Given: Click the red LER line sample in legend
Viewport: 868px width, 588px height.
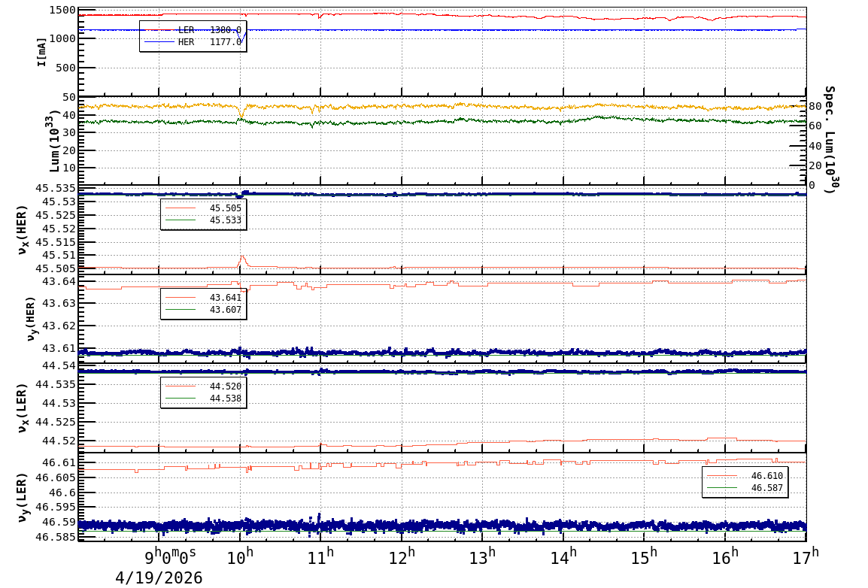Looking at the screenshot, I should click(x=159, y=30).
